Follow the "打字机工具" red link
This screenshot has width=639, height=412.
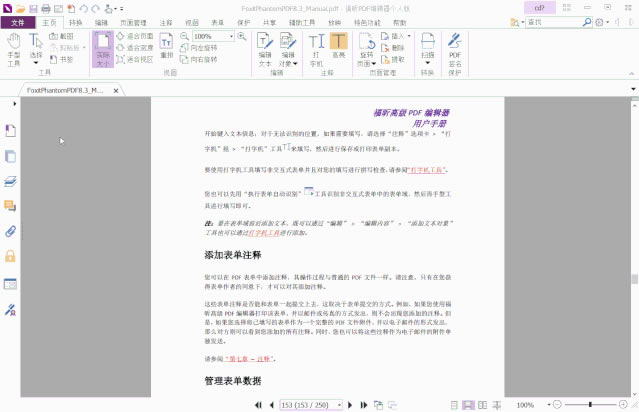point(427,170)
